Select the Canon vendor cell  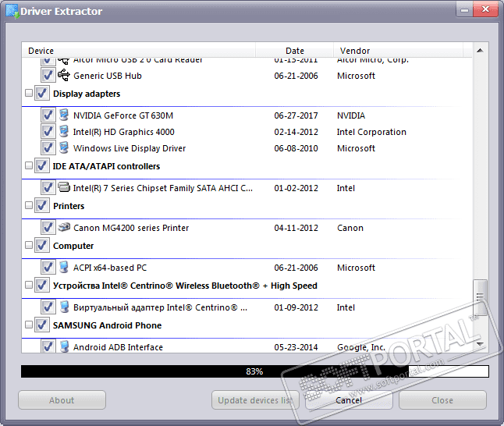(x=350, y=228)
